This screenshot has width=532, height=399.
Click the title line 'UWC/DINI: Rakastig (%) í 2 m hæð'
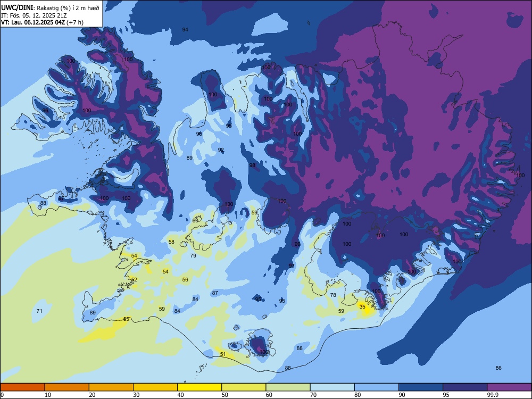(50, 8)
